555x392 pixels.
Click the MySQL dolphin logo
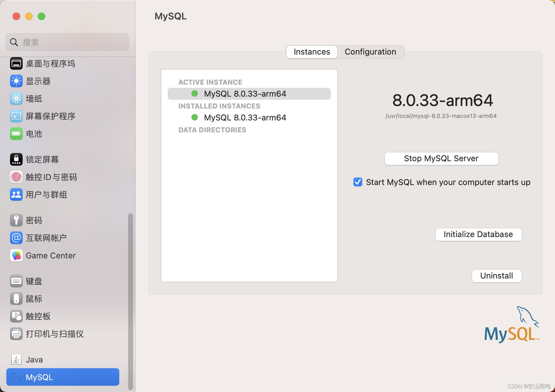(x=512, y=325)
